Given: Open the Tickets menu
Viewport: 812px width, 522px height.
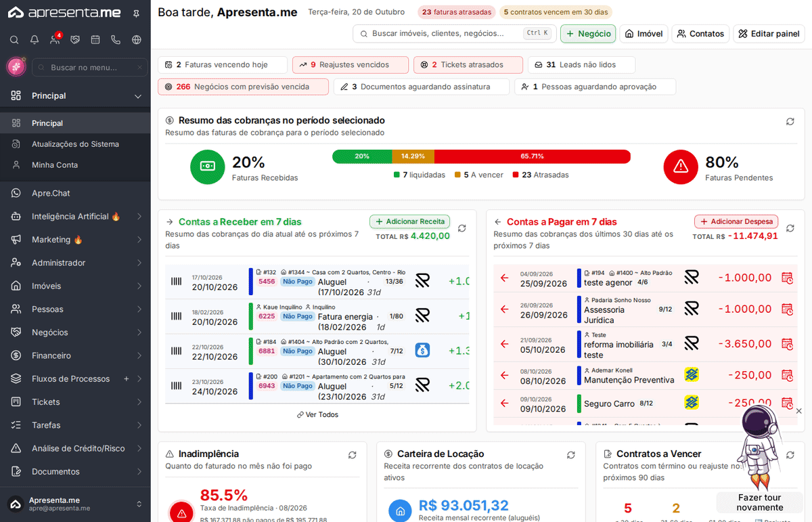Looking at the screenshot, I should coord(75,402).
